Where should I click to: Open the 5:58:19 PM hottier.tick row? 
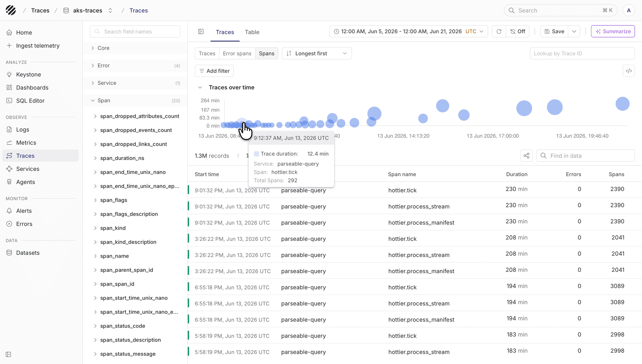pos(415,336)
